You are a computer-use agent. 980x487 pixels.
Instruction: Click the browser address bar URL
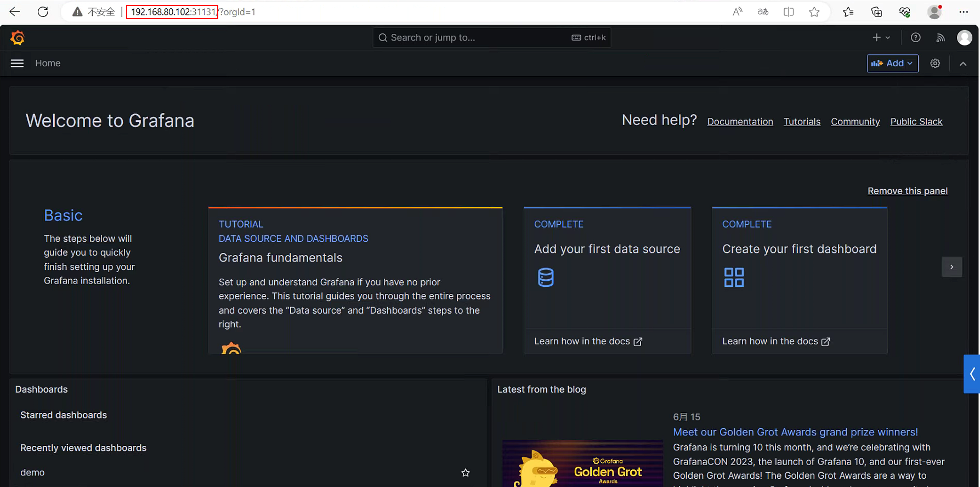click(x=194, y=12)
